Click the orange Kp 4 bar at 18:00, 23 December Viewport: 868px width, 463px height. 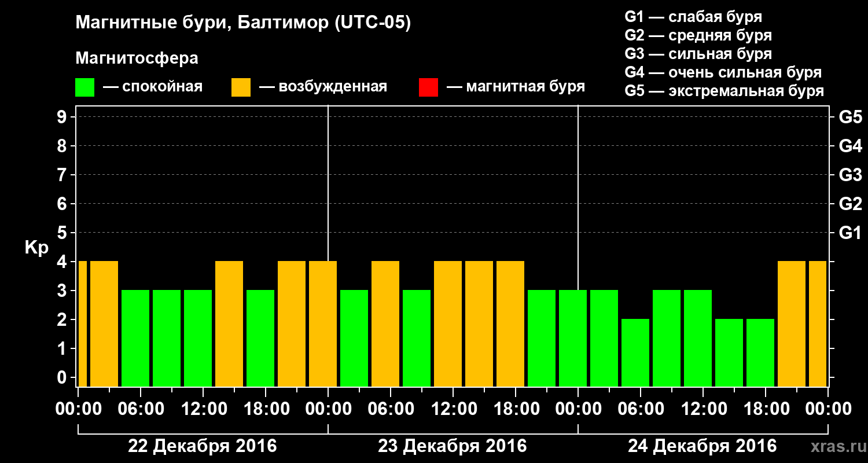(x=510, y=324)
